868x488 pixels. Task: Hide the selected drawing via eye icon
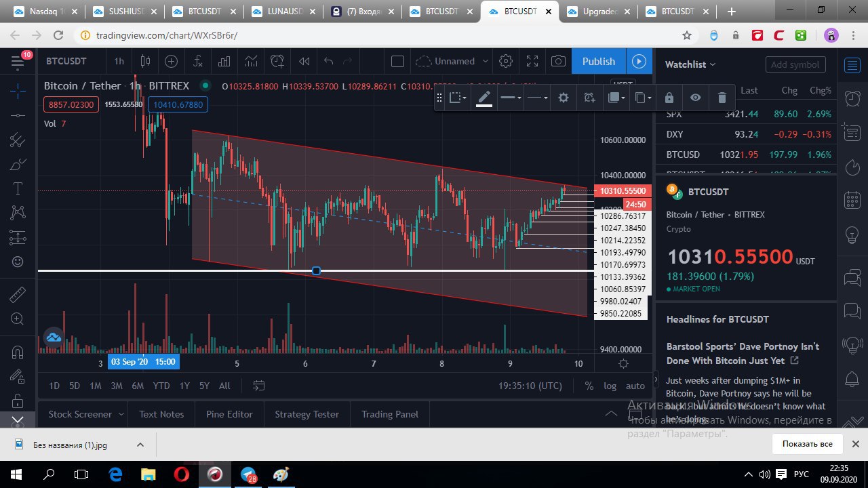(695, 98)
